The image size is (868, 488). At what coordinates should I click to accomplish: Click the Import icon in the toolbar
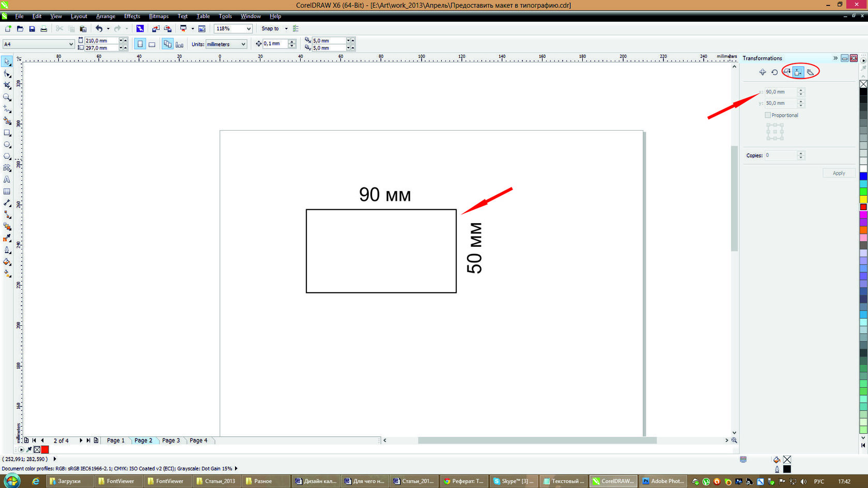point(156,29)
